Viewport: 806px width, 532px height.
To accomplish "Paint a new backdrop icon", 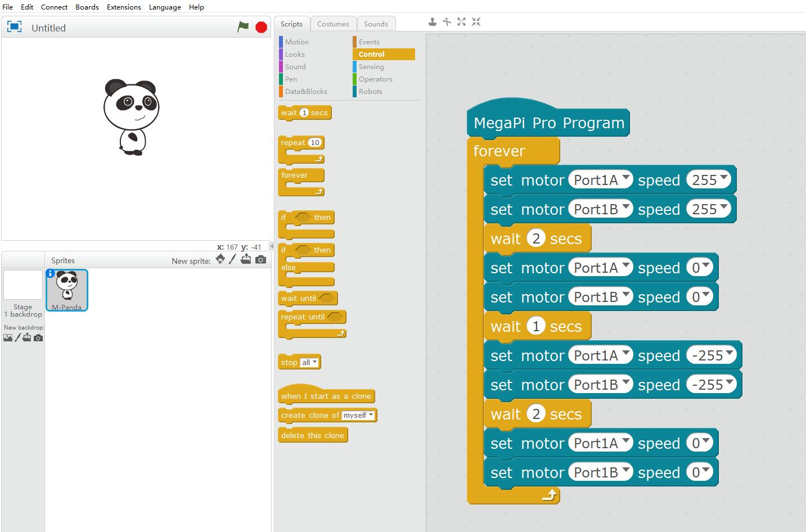I will pos(17,337).
